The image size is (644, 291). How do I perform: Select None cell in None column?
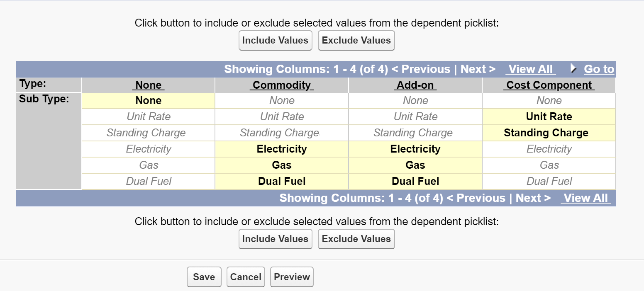(x=148, y=101)
